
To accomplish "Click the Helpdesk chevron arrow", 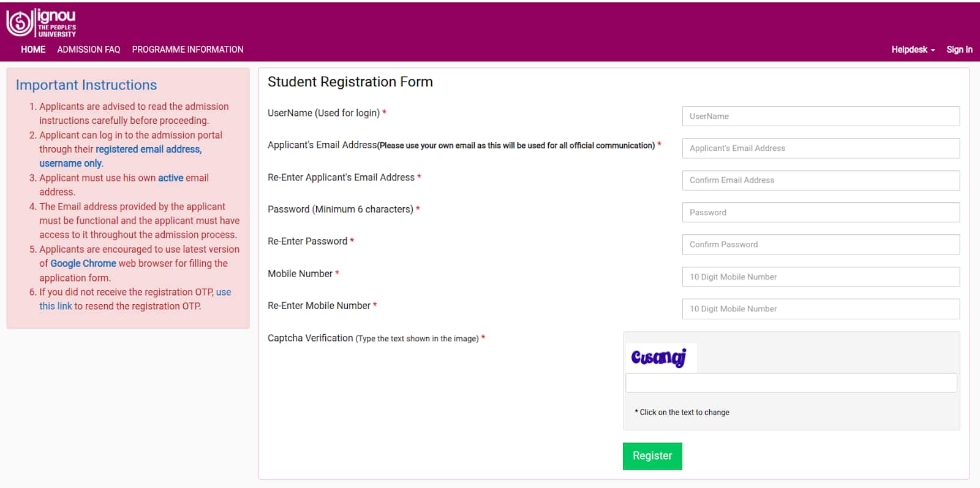I will point(932,50).
